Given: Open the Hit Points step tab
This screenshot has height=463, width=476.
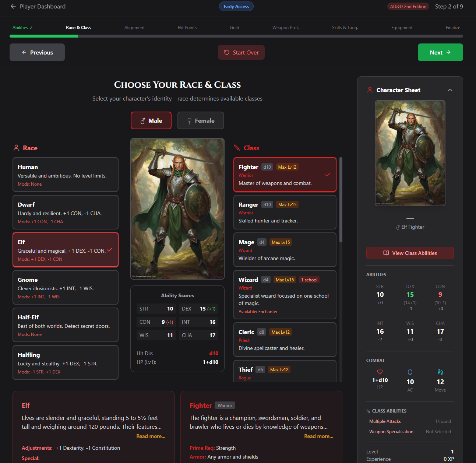Looking at the screenshot, I should pos(187,27).
